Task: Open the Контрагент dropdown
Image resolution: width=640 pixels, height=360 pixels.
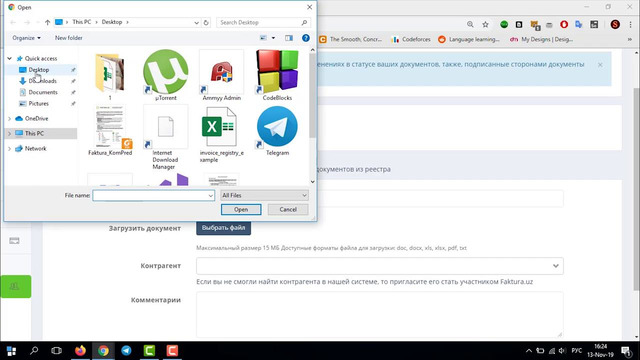Action: coord(380,266)
